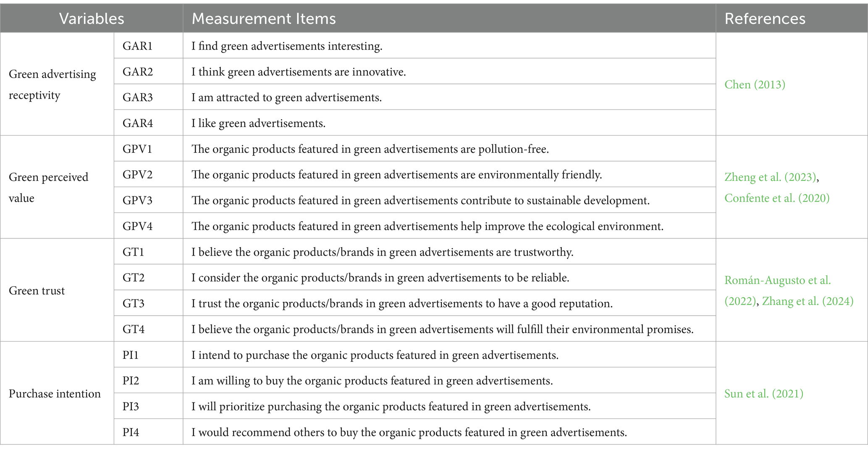
Task: Follow the Confente et al. (2020) reference
Action: point(777,198)
